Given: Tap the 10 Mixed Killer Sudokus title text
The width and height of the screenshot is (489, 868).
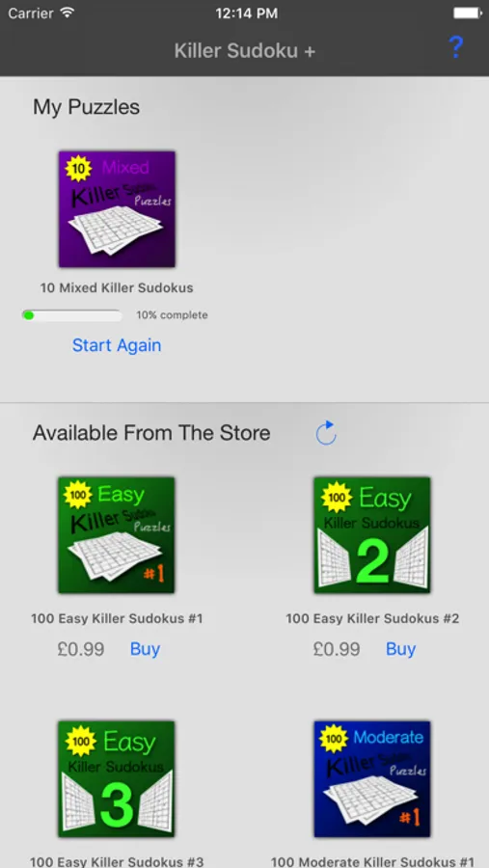Looking at the screenshot, I should tap(117, 287).
